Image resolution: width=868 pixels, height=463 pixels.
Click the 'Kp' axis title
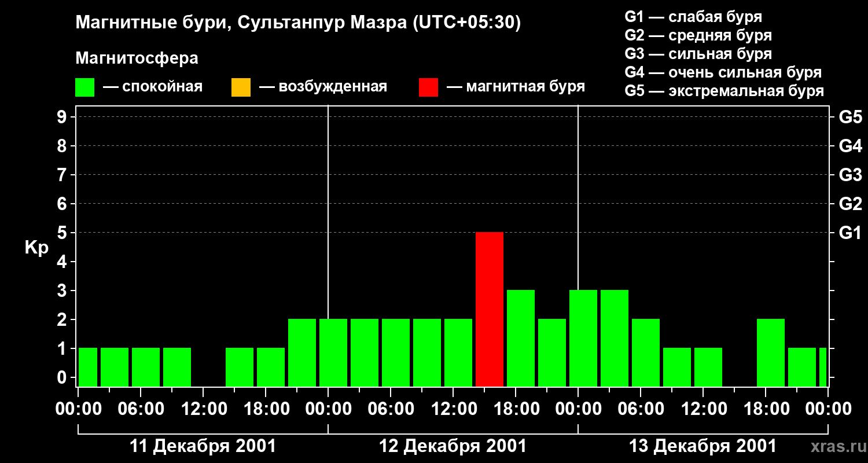pos(36,248)
